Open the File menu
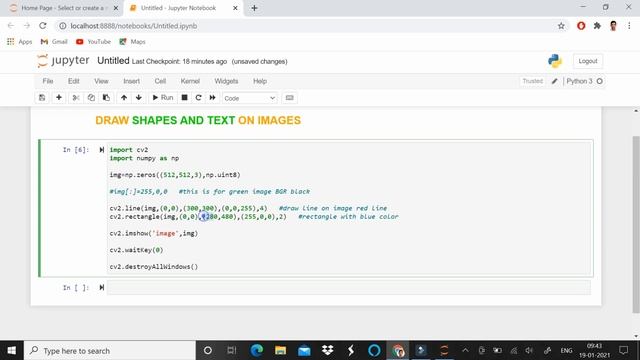640x360 pixels. pos(48,81)
